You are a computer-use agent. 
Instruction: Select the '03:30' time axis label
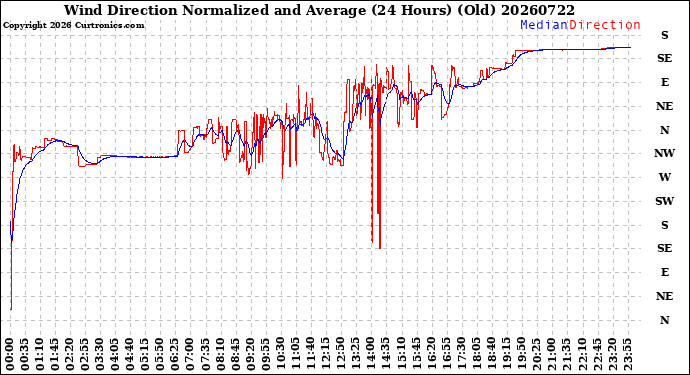[x=100, y=355]
